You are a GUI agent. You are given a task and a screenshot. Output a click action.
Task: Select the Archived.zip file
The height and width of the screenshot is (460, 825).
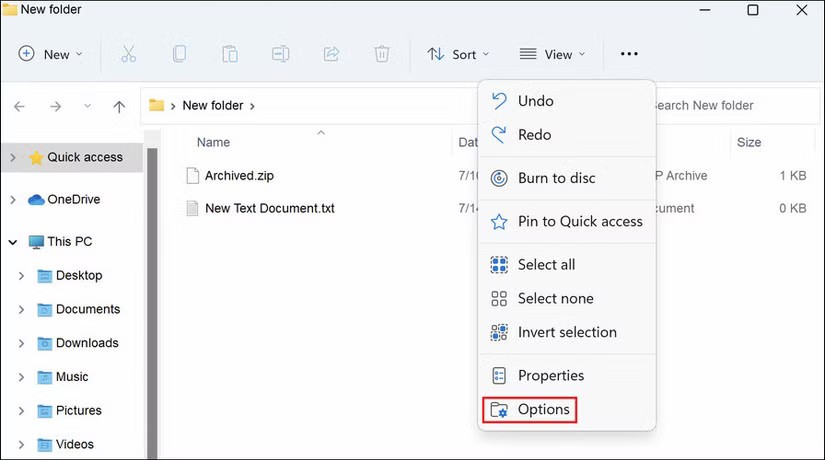point(239,176)
